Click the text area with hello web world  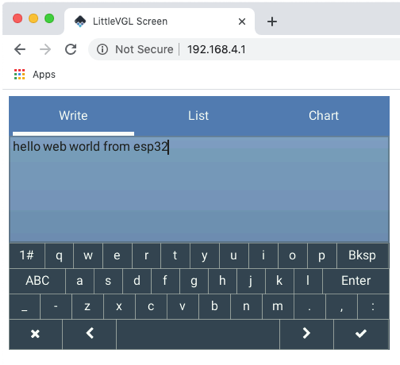199,189
